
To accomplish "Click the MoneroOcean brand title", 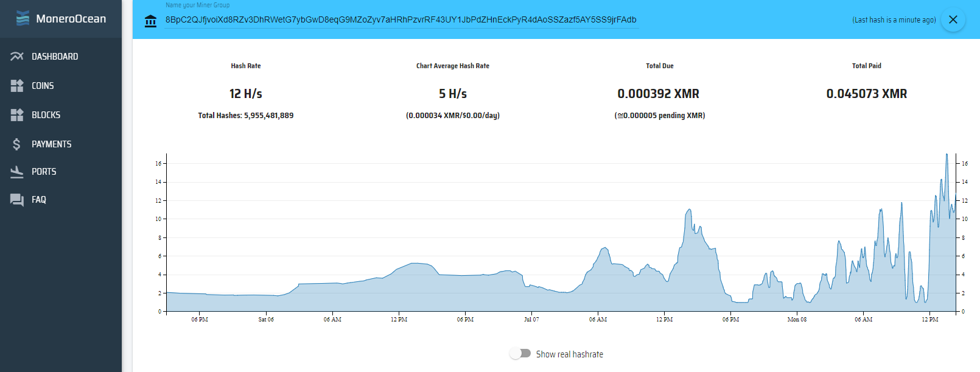I will pyautogui.click(x=71, y=19).
